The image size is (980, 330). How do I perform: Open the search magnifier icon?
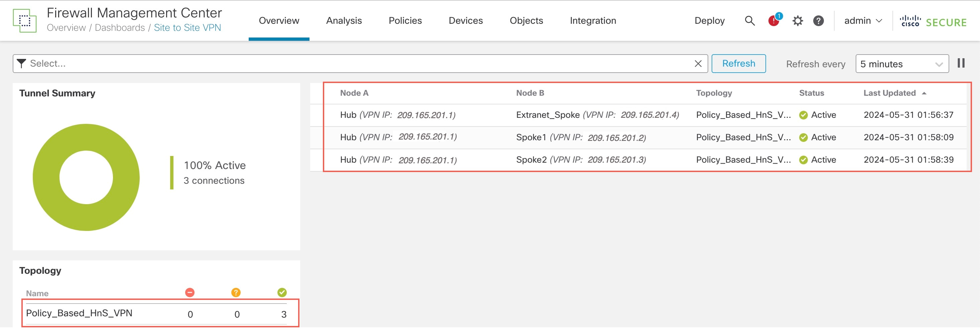749,20
